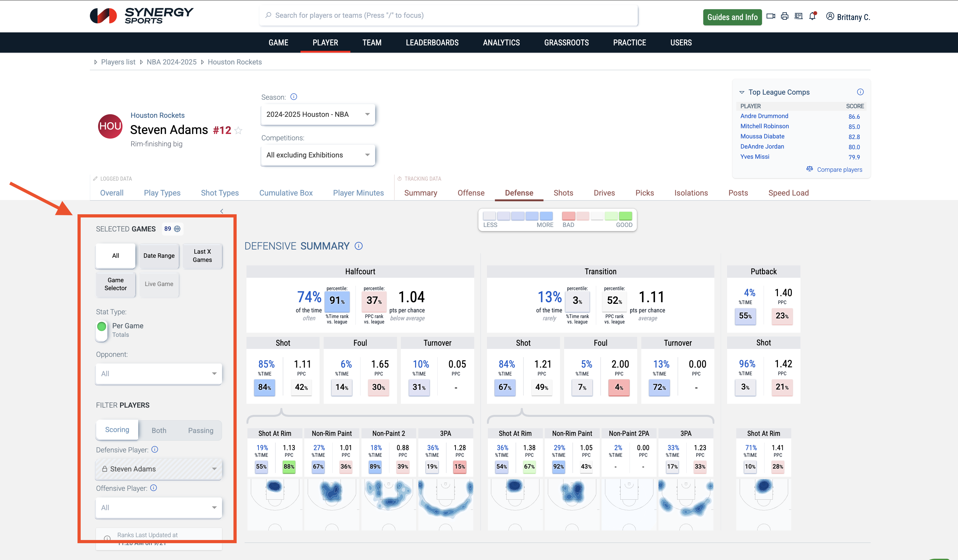Open the notifications bell icon
This screenshot has width=958, height=560.
(x=813, y=16)
